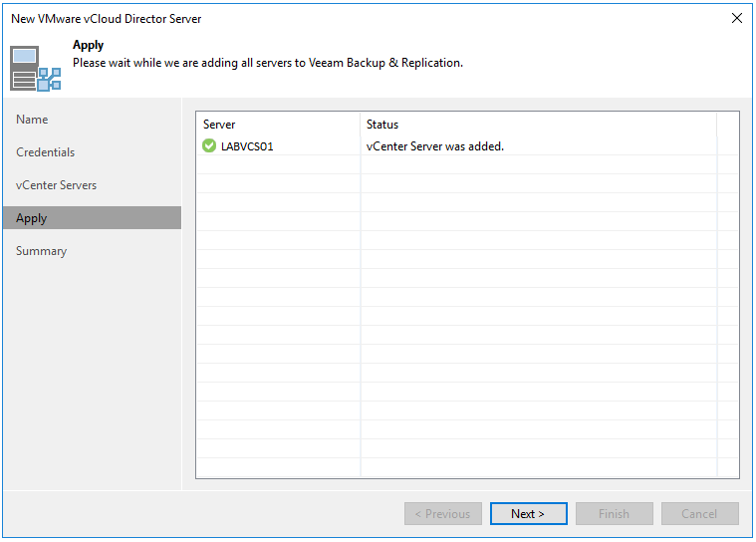Select the vCenter Servers wizard step

coord(57,185)
